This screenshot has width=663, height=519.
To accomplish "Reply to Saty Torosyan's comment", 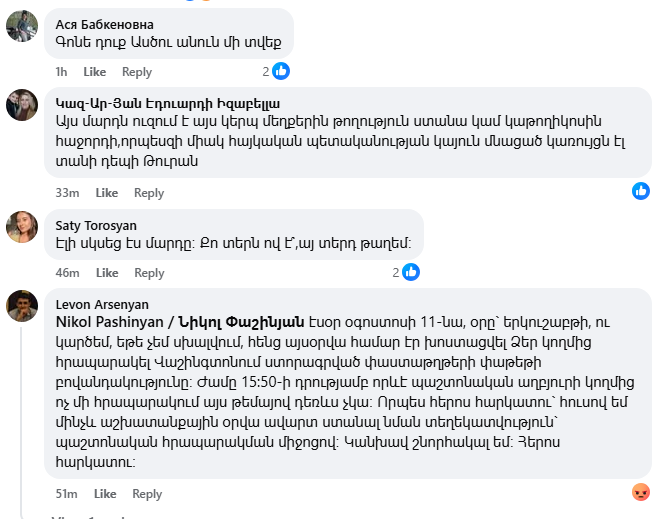I will tap(149, 273).
